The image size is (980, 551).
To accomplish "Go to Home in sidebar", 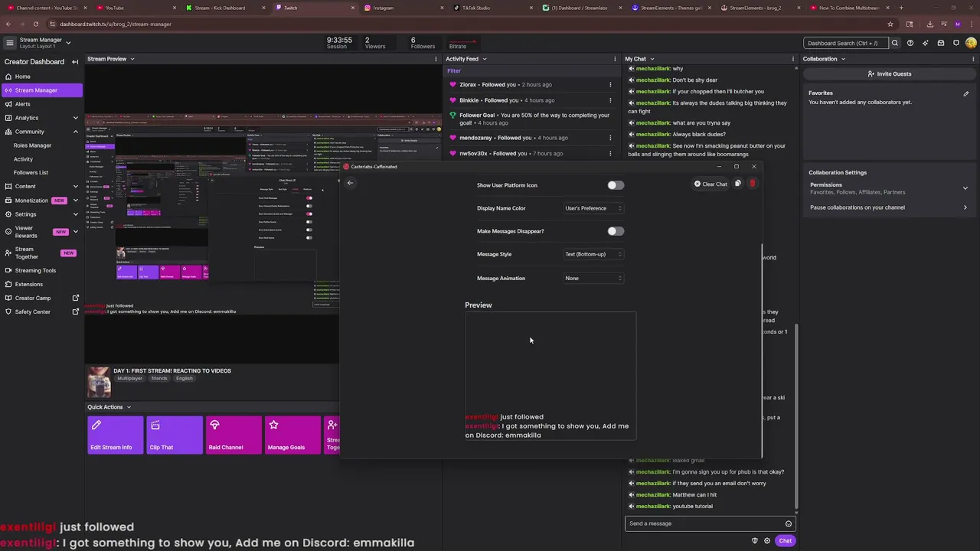I will pyautogui.click(x=41, y=77).
